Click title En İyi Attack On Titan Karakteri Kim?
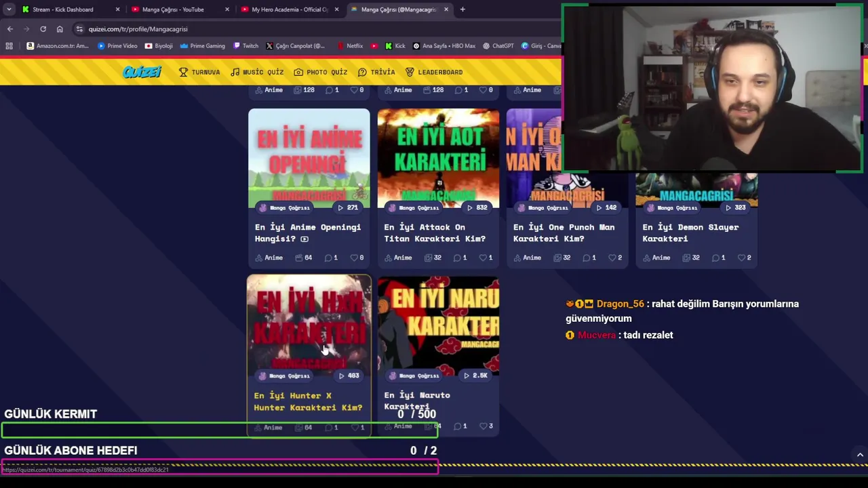Image resolution: width=868 pixels, height=488 pixels. tap(435, 232)
